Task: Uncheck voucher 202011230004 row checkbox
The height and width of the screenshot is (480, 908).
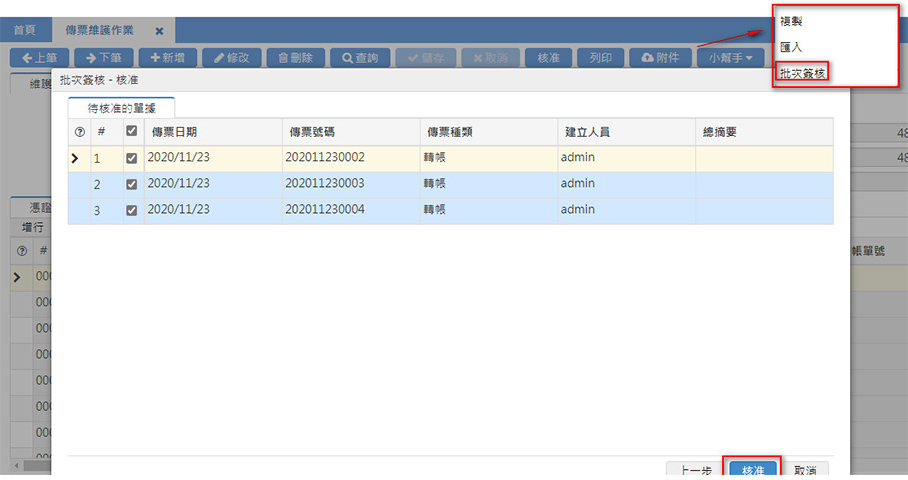Action: [132, 210]
